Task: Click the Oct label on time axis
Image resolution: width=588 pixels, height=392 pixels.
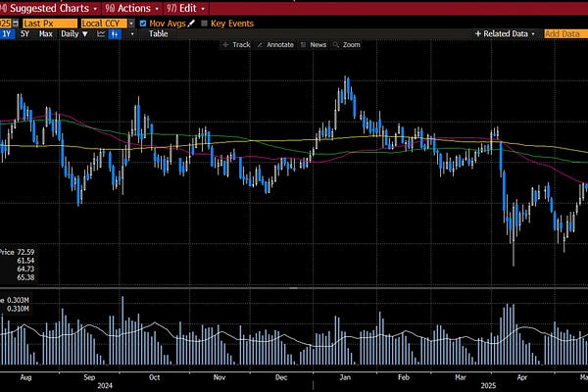Action: click(154, 377)
